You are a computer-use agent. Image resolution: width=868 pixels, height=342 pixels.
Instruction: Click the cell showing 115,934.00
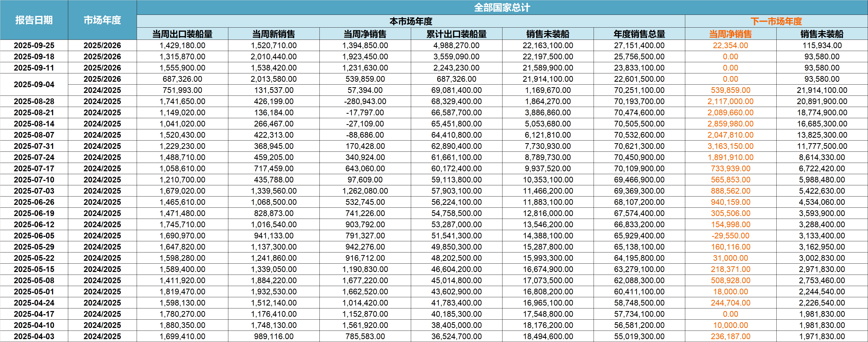coord(822,46)
